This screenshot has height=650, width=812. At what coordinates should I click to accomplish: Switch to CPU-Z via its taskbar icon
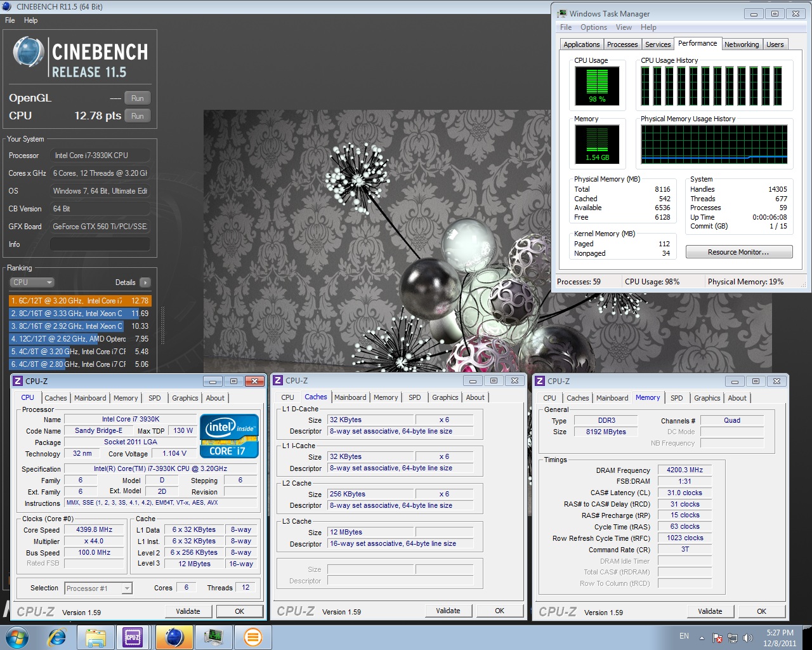(133, 637)
